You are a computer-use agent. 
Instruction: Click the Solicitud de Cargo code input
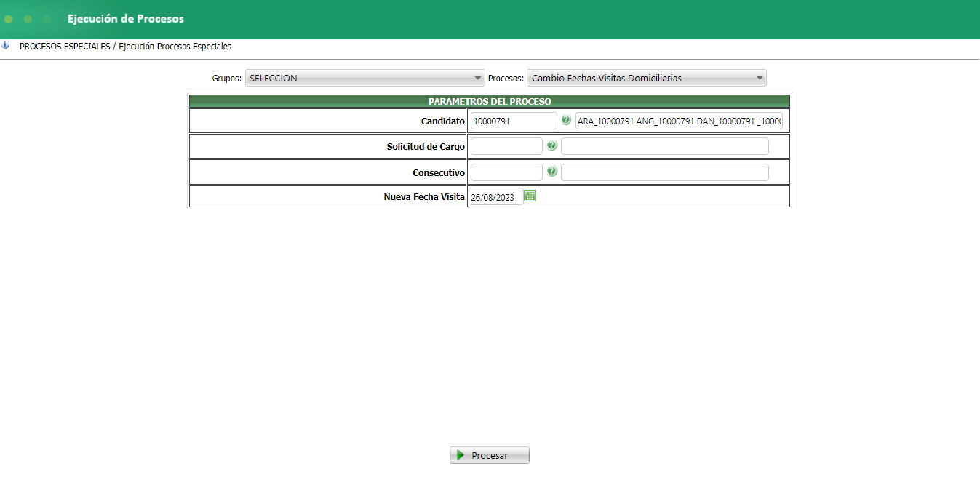506,146
